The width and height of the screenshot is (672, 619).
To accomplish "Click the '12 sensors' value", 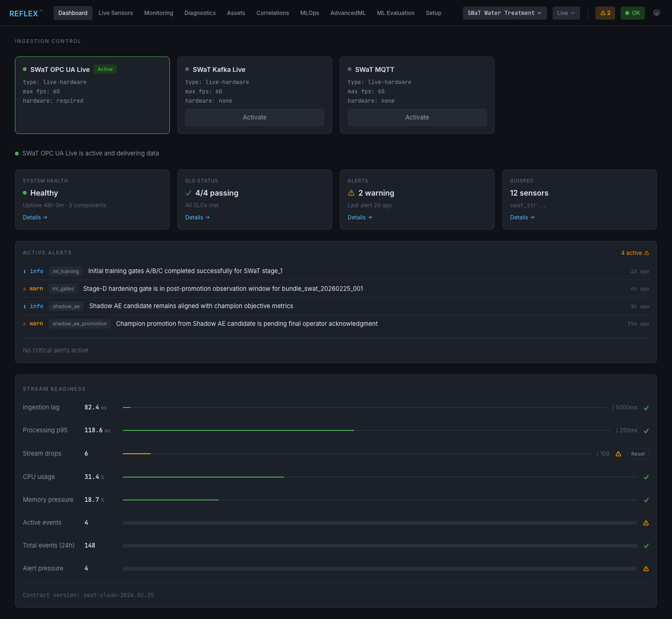I will [529, 193].
